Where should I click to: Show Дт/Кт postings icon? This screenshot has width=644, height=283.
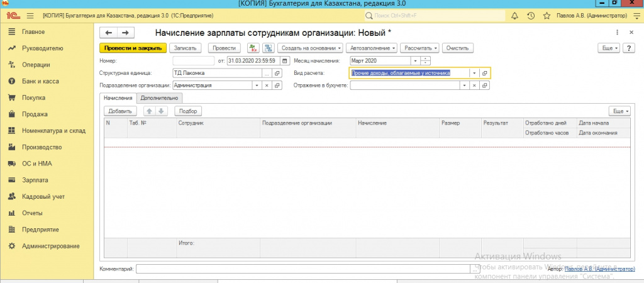pyautogui.click(x=253, y=48)
